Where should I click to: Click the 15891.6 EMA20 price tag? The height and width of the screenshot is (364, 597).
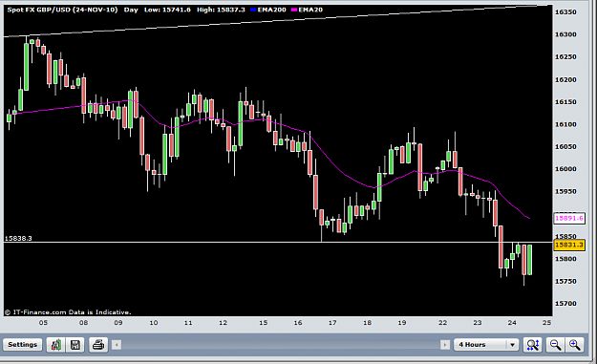click(x=569, y=218)
